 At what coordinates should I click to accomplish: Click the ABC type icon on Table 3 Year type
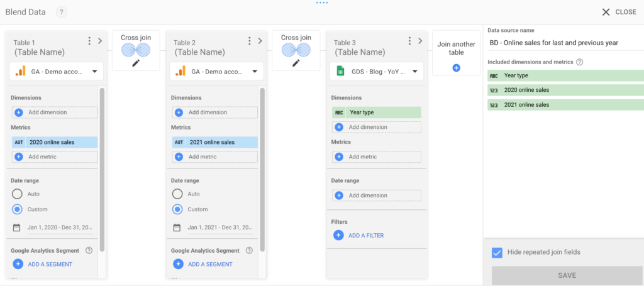(x=339, y=113)
